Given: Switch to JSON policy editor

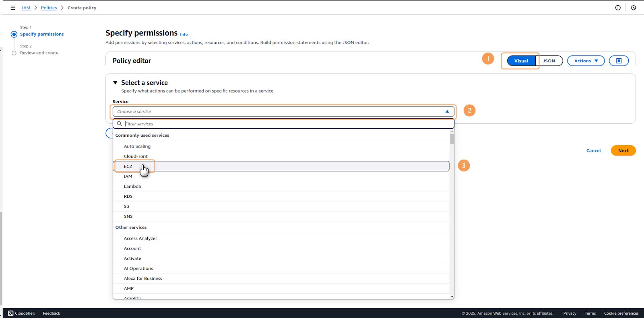Looking at the screenshot, I should [549, 61].
